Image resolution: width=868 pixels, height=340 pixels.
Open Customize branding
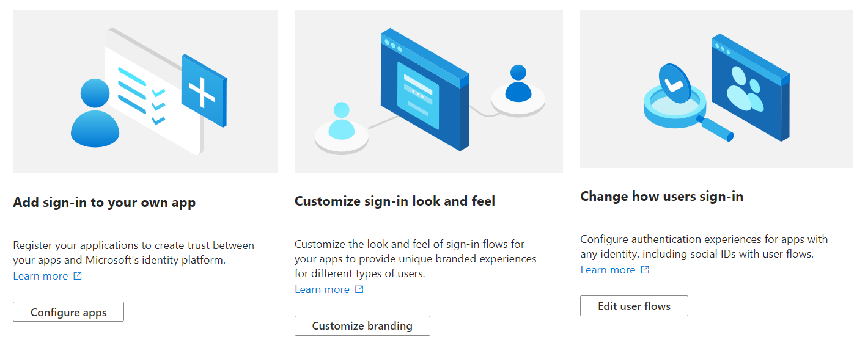click(362, 325)
